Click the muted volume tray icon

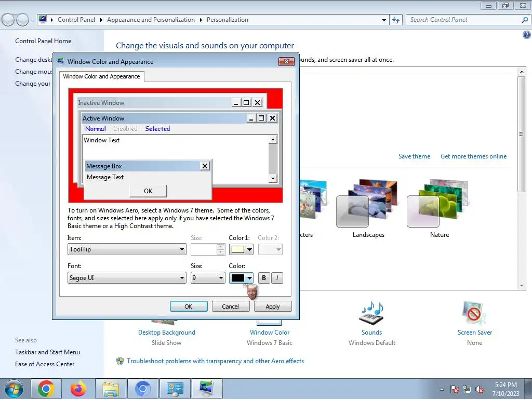[480, 389]
